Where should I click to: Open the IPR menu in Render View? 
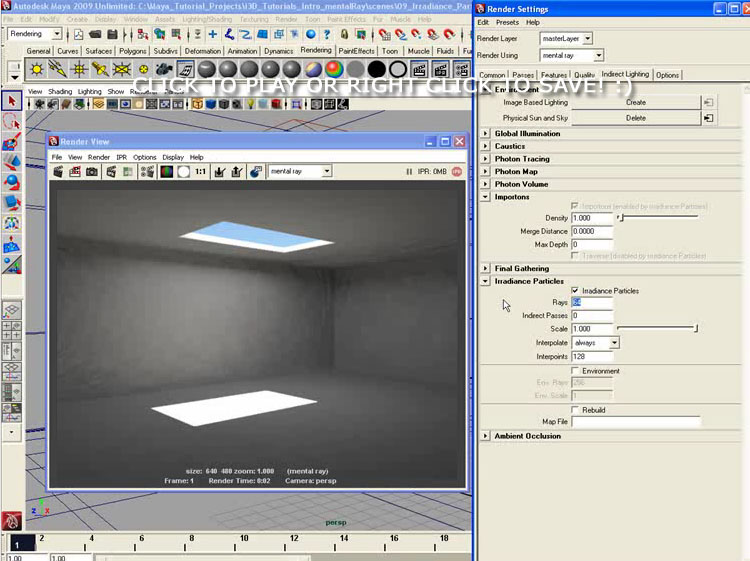[x=121, y=157]
